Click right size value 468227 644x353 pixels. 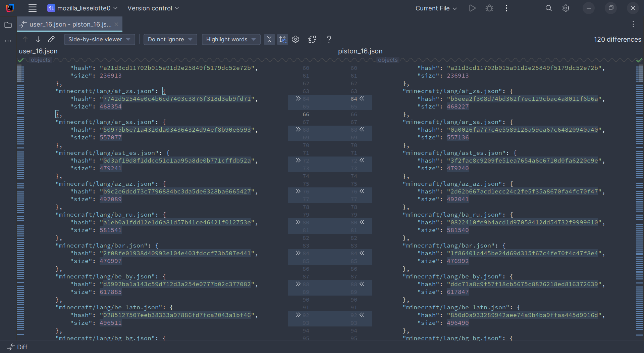[x=458, y=106]
